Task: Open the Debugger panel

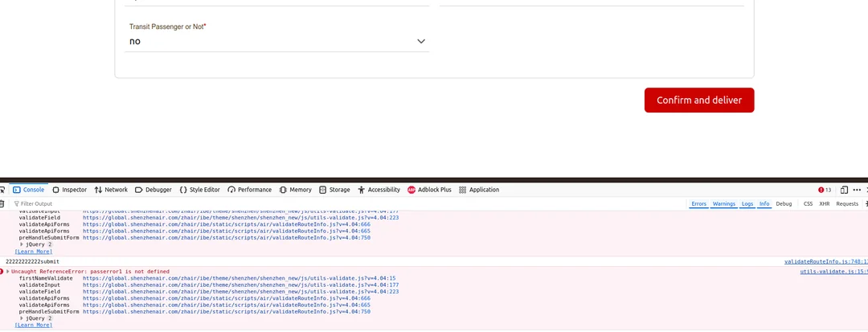Action: click(154, 190)
